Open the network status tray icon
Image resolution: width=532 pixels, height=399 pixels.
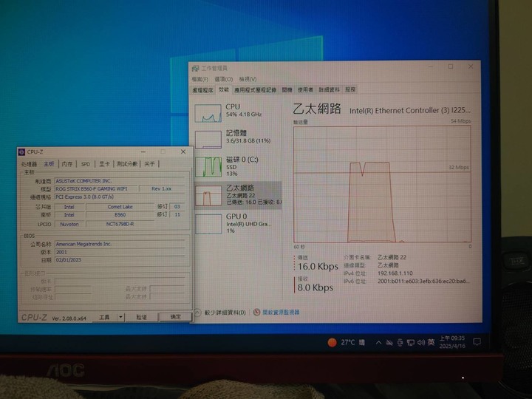click(411, 343)
